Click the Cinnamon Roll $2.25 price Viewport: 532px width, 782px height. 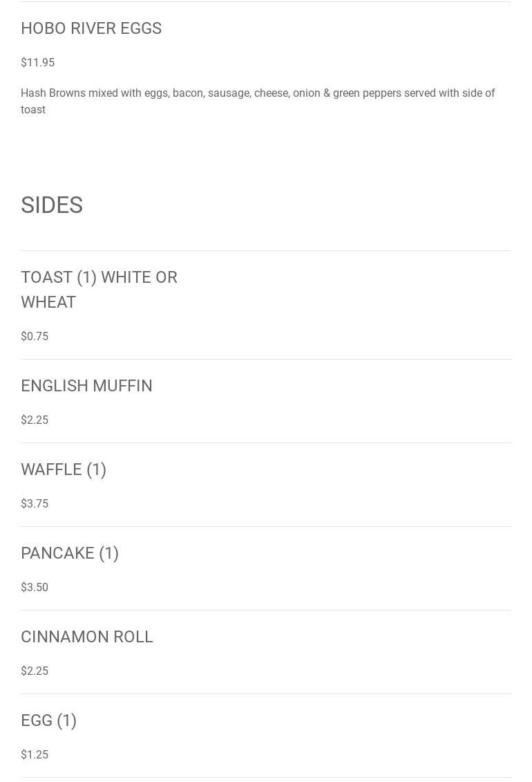[x=35, y=671]
